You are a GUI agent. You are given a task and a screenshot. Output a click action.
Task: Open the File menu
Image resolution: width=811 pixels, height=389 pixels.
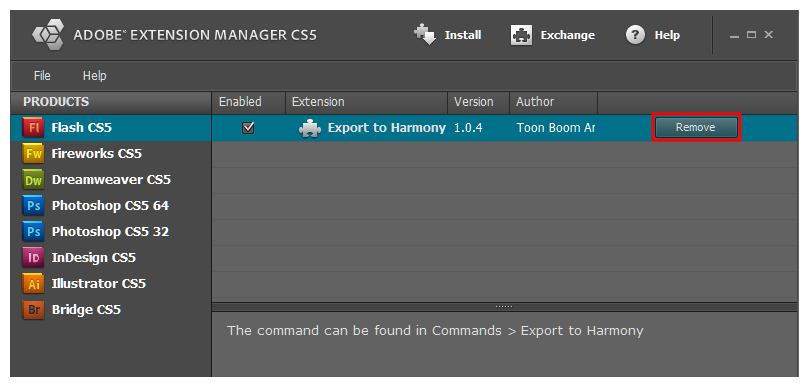pyautogui.click(x=42, y=76)
